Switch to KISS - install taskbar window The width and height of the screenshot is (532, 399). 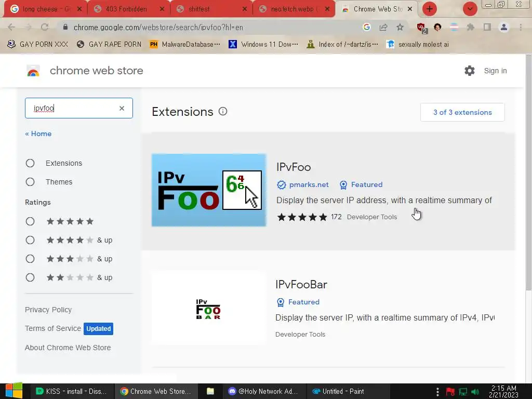(71, 391)
